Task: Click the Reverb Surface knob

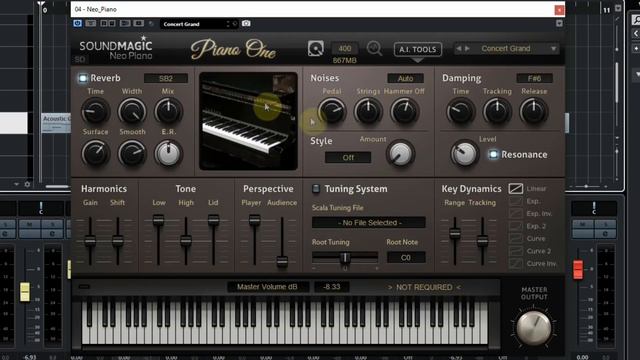Action: pyautogui.click(x=96, y=153)
